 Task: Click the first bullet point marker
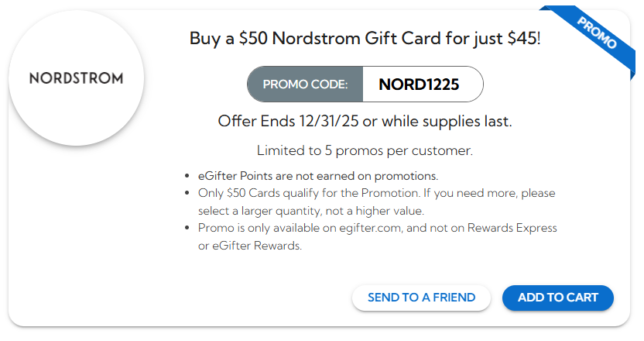190,176
